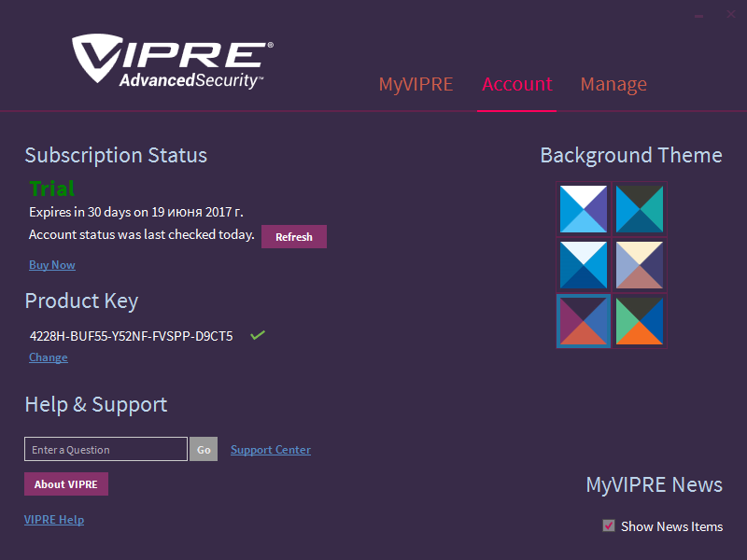The image size is (747, 560).
Task: Click the green product key checkmark
Action: (258, 335)
